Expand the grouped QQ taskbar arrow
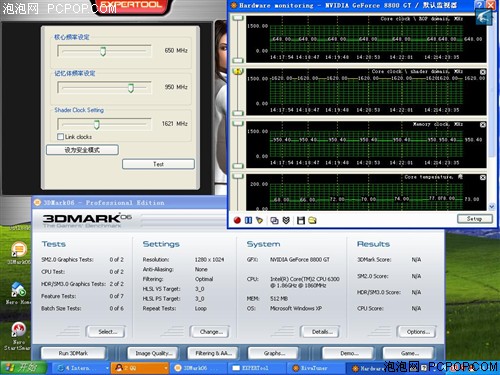Screen dimensions: 500x375 tap(166, 368)
